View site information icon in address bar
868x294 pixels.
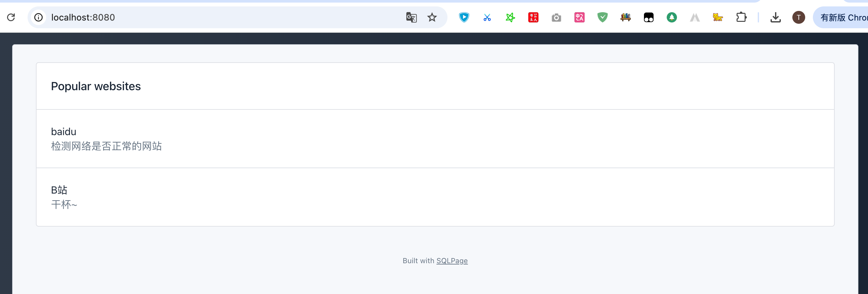(38, 17)
